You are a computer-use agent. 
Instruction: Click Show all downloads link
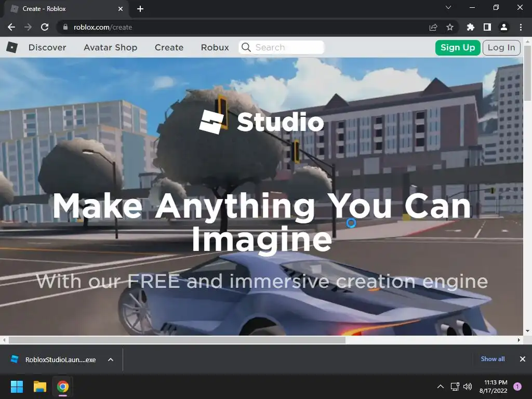click(493, 359)
